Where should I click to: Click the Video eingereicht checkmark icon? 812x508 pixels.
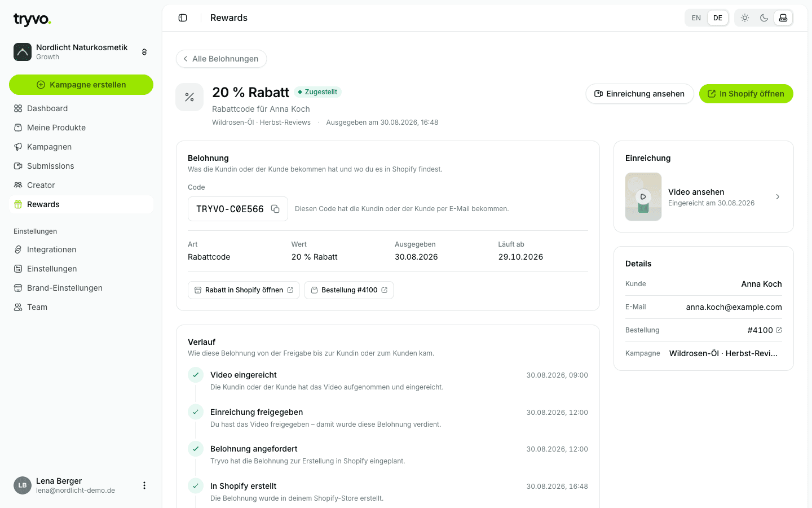click(x=196, y=375)
